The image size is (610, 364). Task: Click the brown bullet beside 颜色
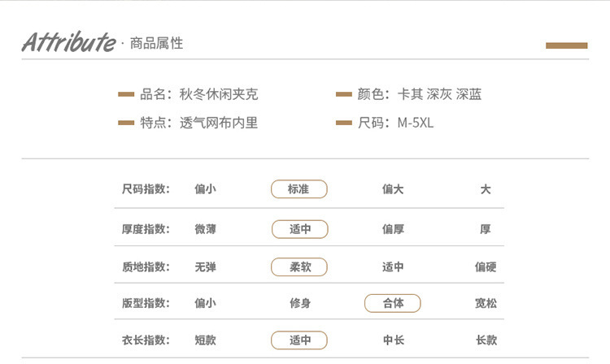click(x=343, y=95)
